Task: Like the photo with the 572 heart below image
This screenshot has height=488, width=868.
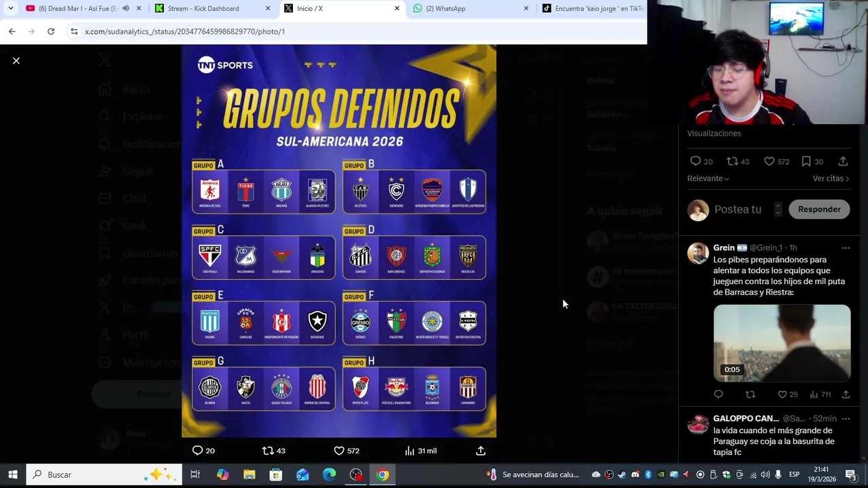Action: [347, 451]
